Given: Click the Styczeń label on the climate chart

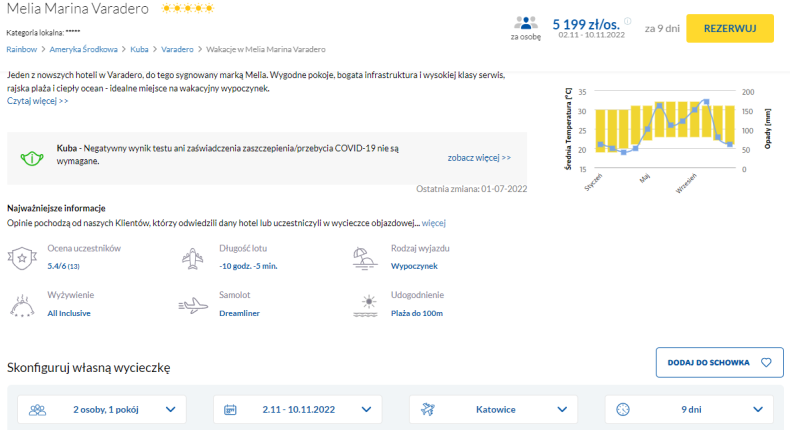Looking at the screenshot, I should coord(594,182).
